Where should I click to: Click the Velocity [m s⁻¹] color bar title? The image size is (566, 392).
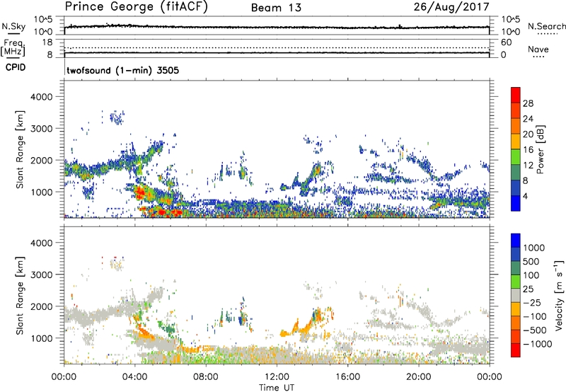559,295
